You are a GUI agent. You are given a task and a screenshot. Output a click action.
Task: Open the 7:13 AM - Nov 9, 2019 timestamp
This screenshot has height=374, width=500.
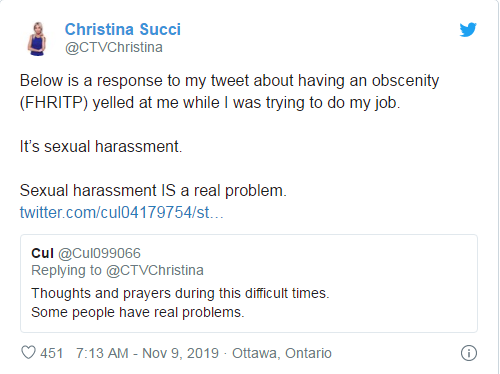point(147,353)
